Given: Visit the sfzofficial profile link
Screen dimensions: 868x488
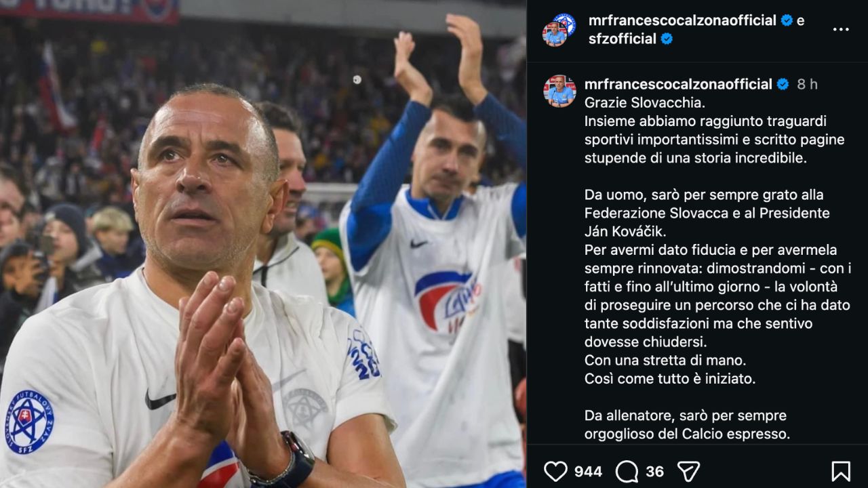Looking at the screenshot, I should tap(623, 39).
